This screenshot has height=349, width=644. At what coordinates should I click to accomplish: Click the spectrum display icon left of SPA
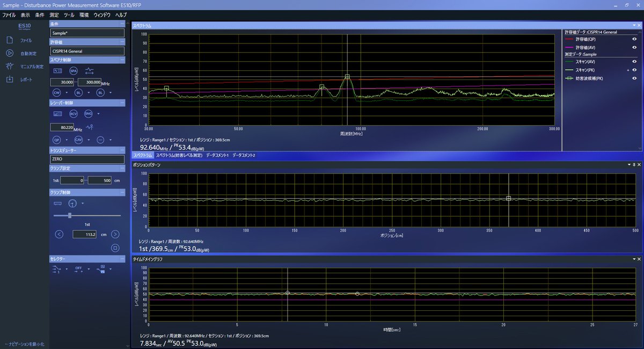(x=57, y=70)
